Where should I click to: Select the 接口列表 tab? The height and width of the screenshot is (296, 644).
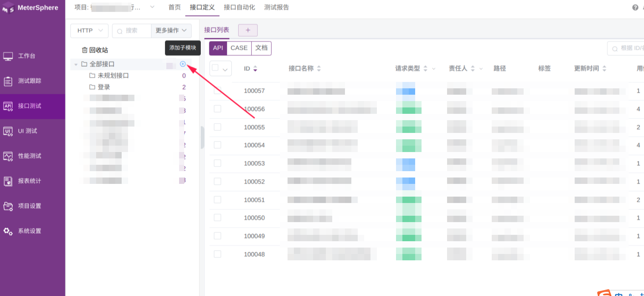217,30
